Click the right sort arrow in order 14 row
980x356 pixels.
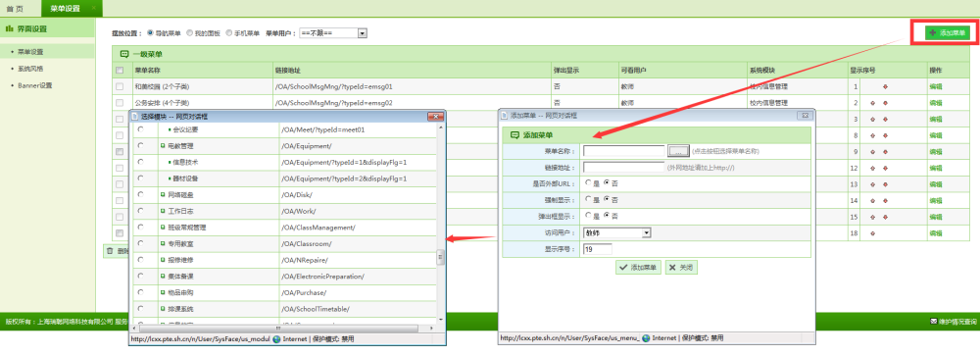885,200
